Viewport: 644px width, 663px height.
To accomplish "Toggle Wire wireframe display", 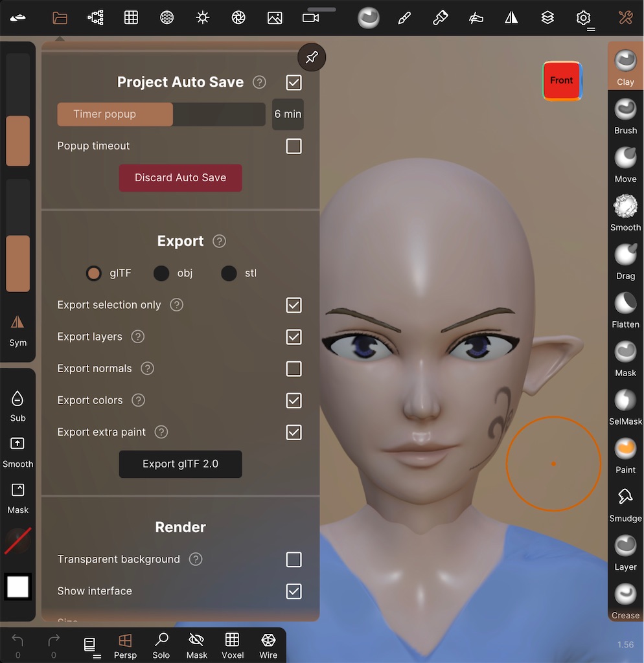I will coord(268,646).
